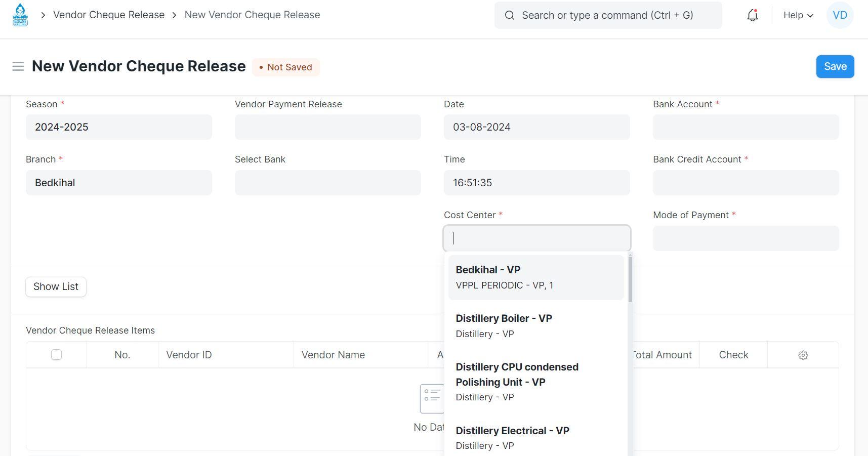Open the Select Bank field
Image resolution: width=868 pixels, height=456 pixels.
point(327,183)
